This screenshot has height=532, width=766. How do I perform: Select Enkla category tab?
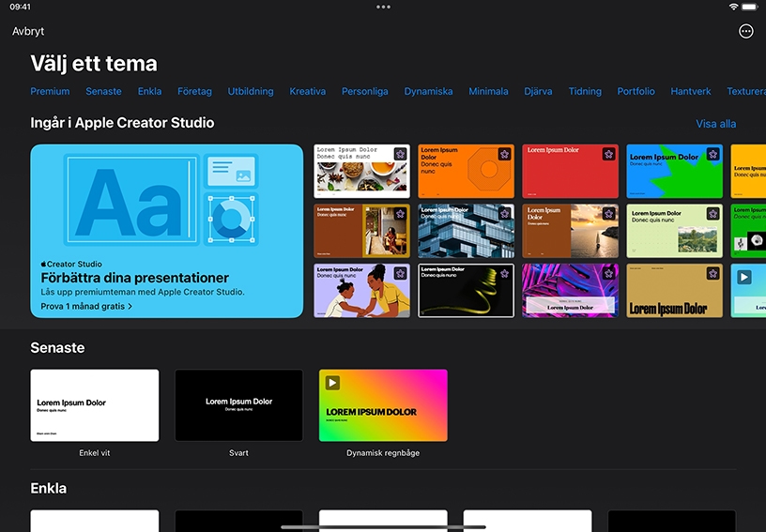(x=149, y=91)
